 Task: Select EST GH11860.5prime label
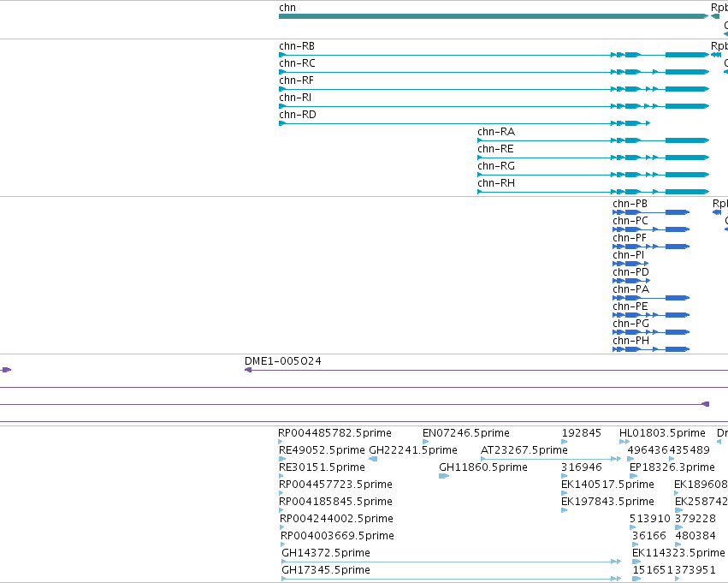tap(483, 467)
